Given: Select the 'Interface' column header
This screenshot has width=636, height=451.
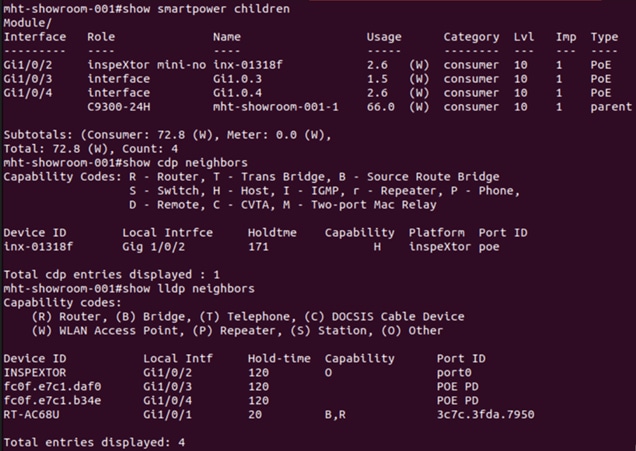Looking at the screenshot, I should pyautogui.click(x=35, y=37).
